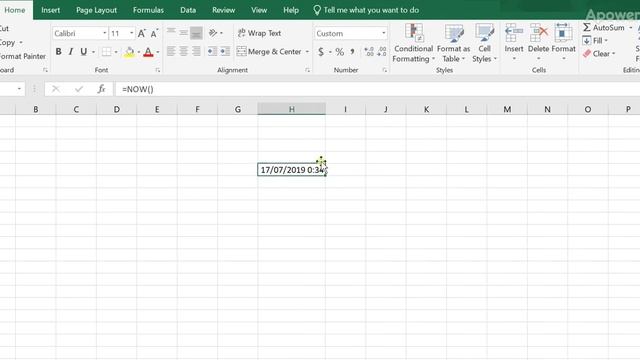Open the Merge & Center dropdown arrow

pos(307,52)
